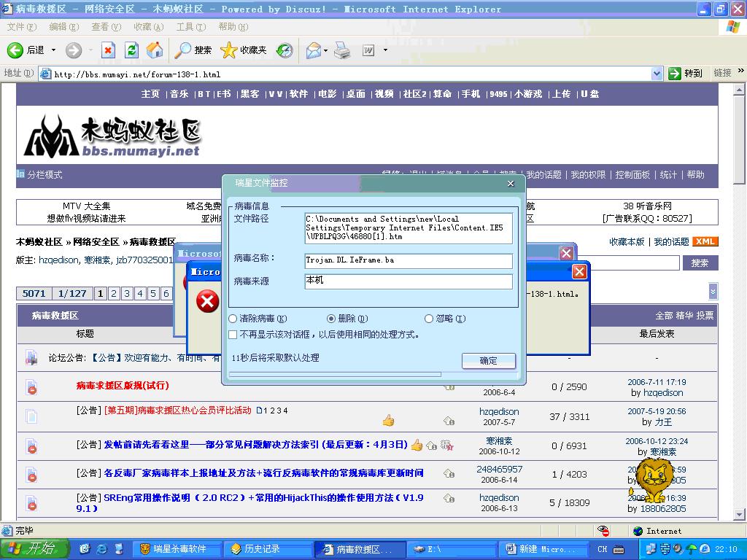Expand the address bar URL dropdown
747x560 pixels.
[x=657, y=74]
